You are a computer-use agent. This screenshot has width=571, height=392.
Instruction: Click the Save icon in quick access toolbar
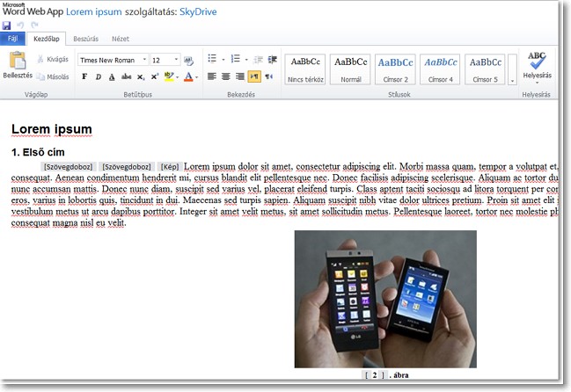point(6,25)
